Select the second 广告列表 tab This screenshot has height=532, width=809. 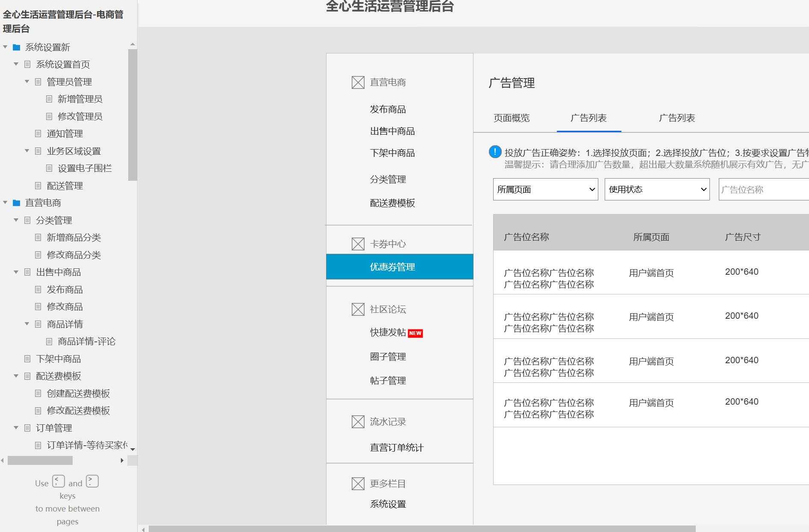point(677,118)
